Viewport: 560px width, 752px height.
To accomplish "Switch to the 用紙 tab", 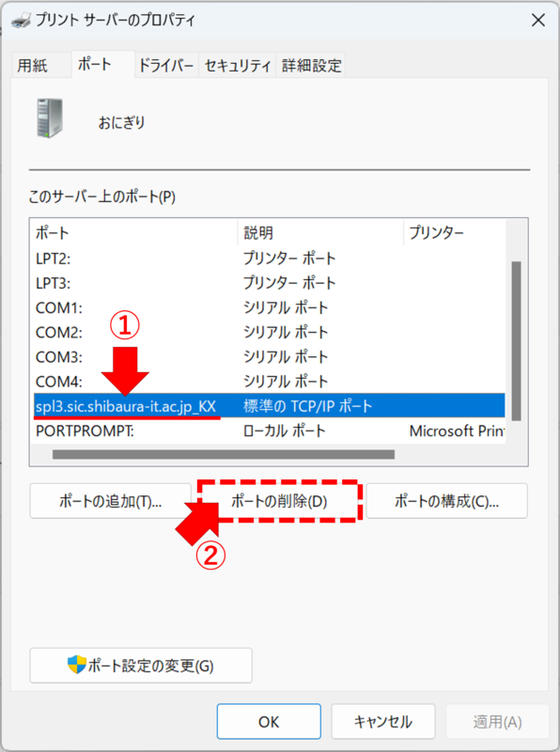I will point(32,65).
